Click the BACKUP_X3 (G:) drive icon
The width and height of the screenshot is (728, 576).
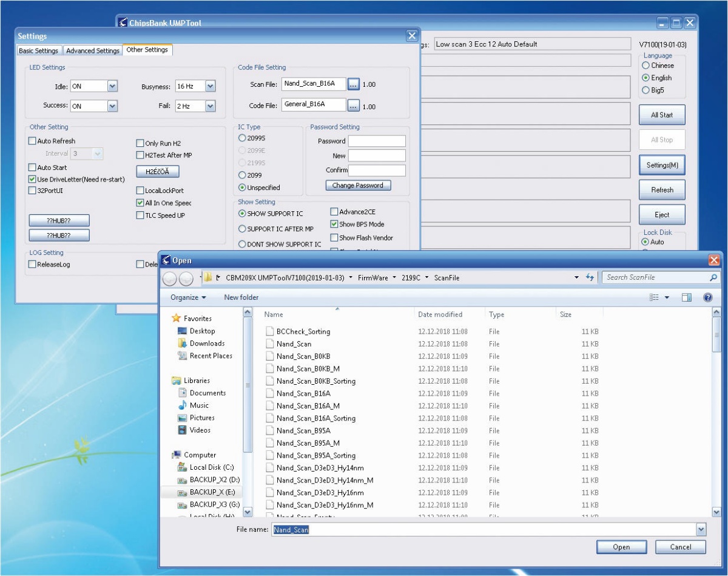pyautogui.click(x=182, y=504)
